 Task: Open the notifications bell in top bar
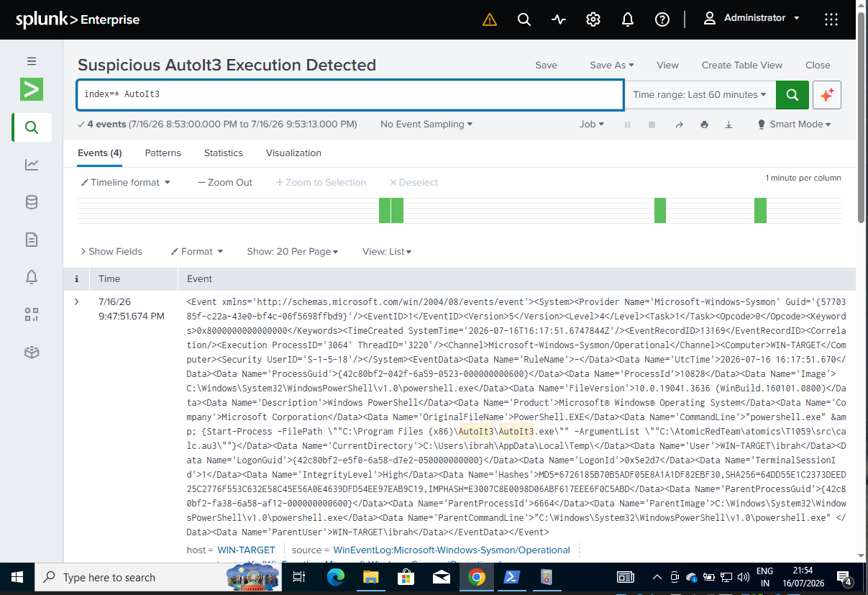pos(628,19)
